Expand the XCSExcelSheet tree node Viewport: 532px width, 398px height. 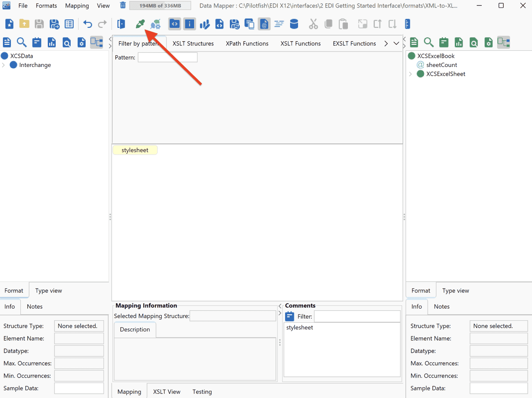pos(411,74)
